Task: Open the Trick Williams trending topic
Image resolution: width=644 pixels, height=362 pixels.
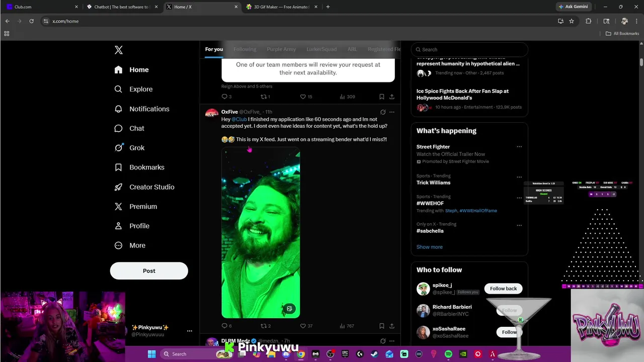Action: (433, 183)
